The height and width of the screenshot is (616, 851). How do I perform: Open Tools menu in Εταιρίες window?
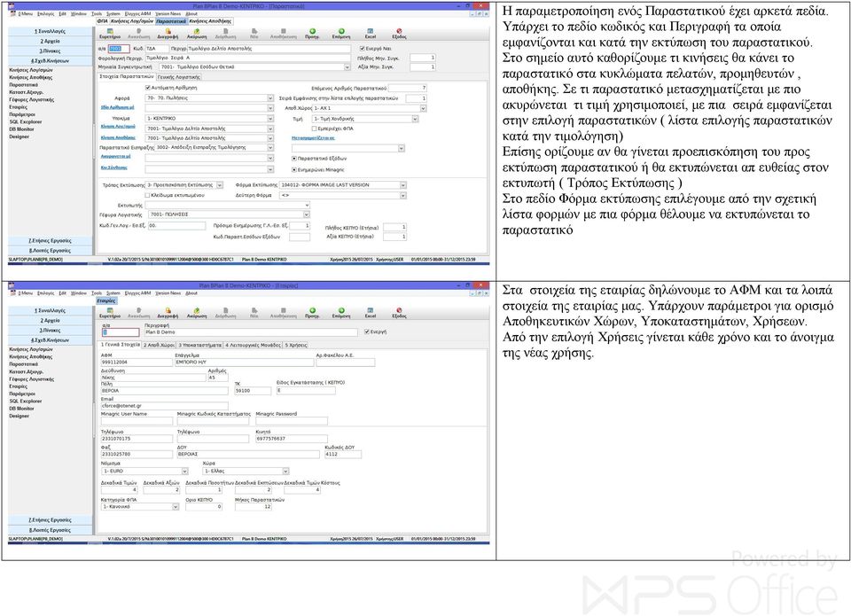tap(97, 293)
